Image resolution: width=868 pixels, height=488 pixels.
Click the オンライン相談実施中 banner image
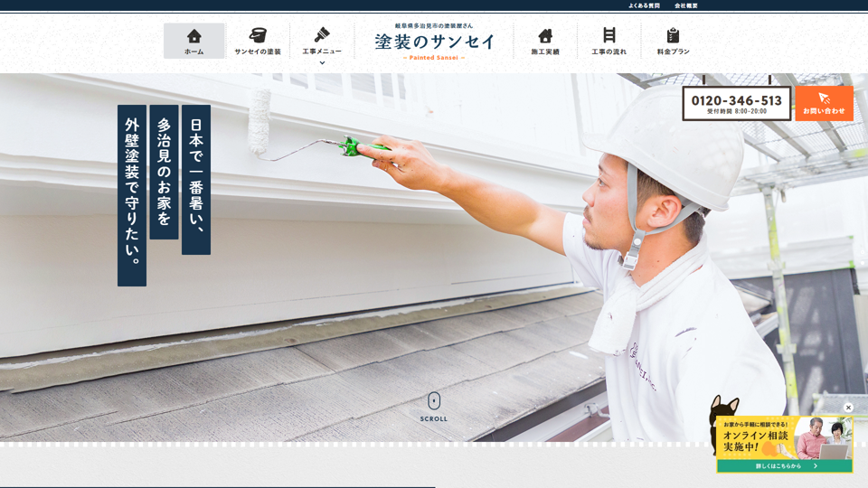coord(784,440)
